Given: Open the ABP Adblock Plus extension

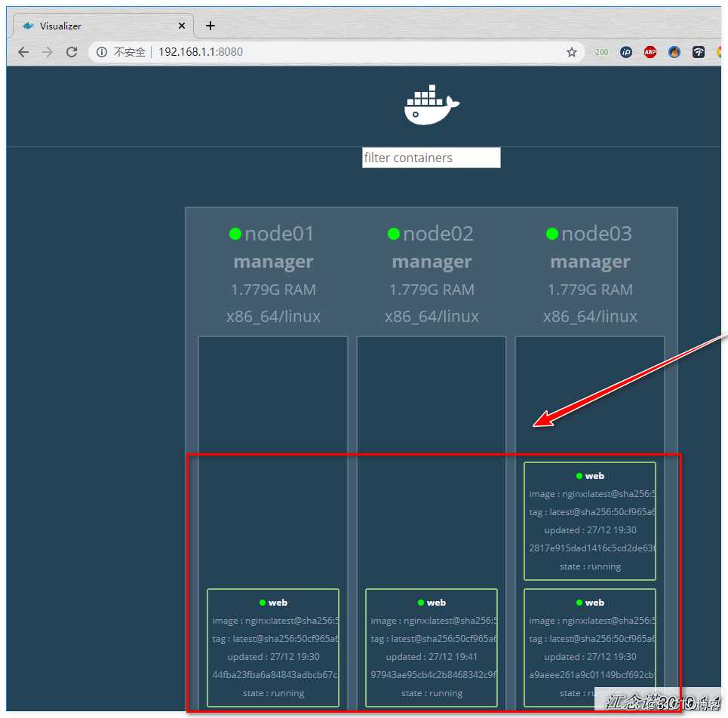Looking at the screenshot, I should tap(650, 52).
